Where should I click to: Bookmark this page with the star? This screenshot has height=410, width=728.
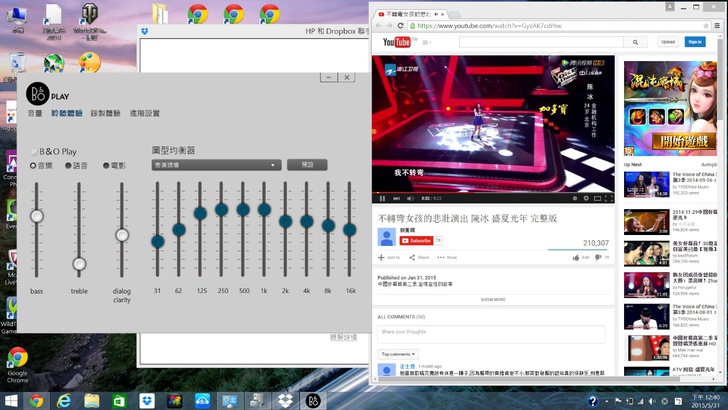[x=706, y=26]
